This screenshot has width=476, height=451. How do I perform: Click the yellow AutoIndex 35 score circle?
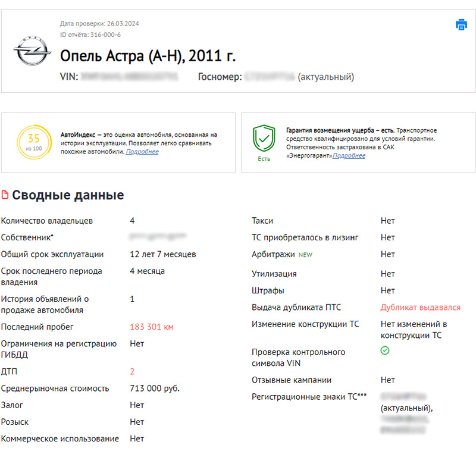tap(34, 142)
